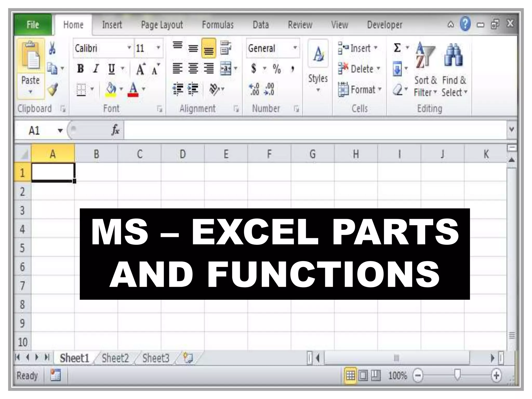Switch to the Developer tab
532x399 pixels.
(x=385, y=25)
